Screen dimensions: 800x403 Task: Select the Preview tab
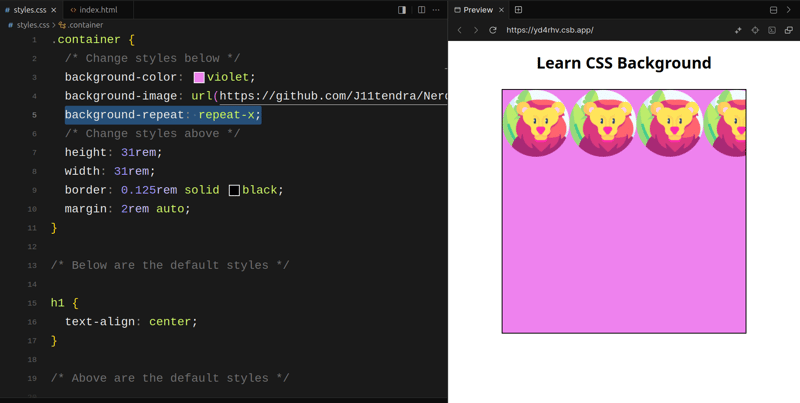478,10
